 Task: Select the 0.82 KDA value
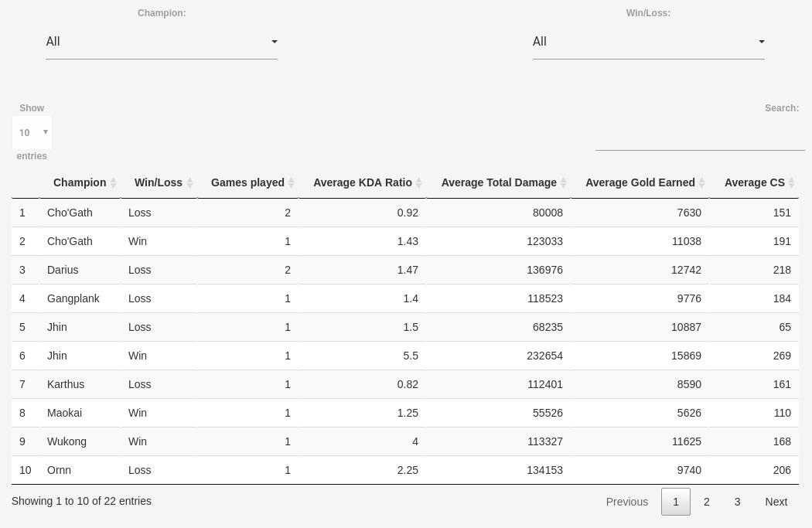pos(408,384)
